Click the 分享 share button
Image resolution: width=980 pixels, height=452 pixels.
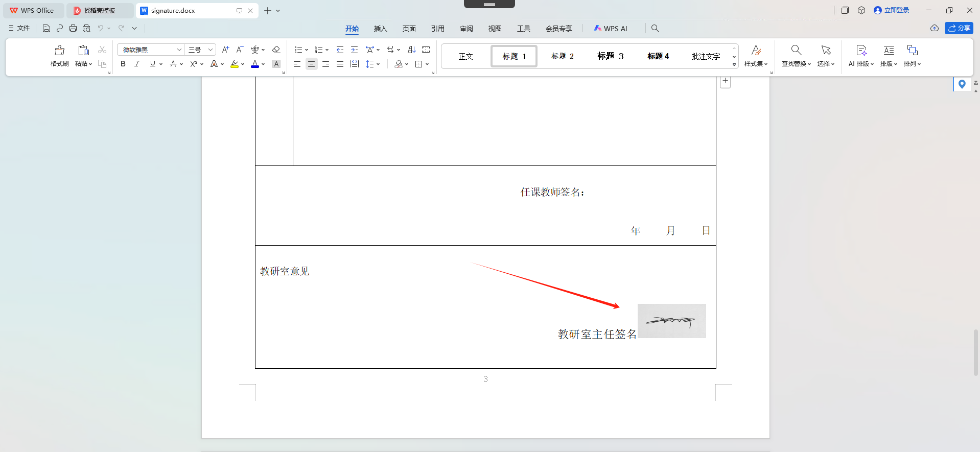[x=959, y=28]
